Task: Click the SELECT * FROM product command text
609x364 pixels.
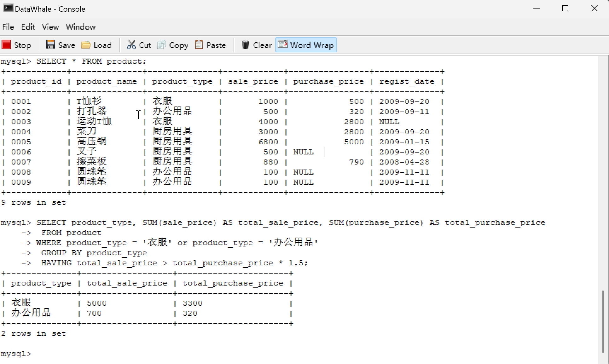Action: coord(91,61)
